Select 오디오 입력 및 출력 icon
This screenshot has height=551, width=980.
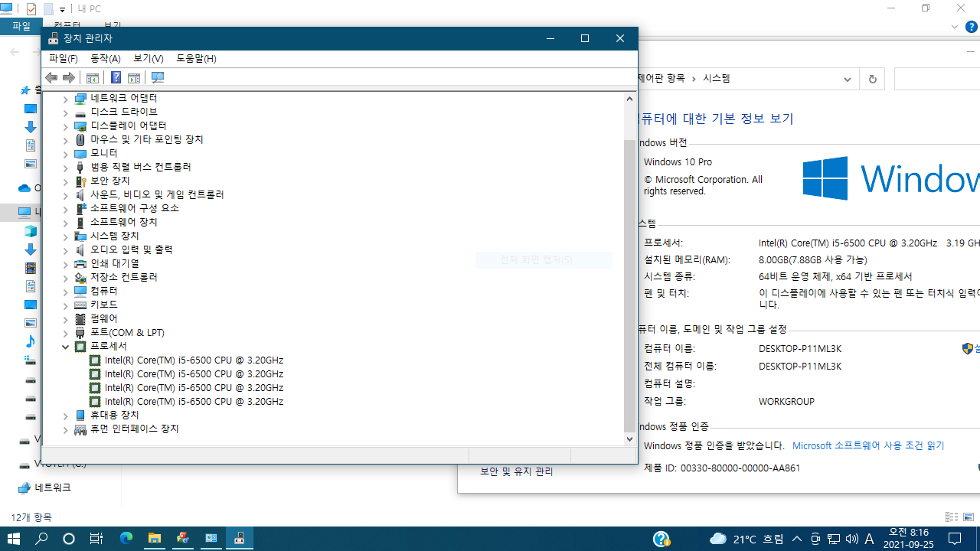[x=80, y=249]
